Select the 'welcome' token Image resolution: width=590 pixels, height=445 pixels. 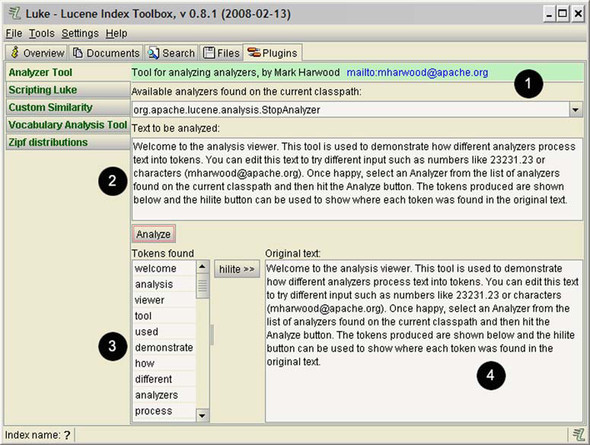tap(165, 269)
